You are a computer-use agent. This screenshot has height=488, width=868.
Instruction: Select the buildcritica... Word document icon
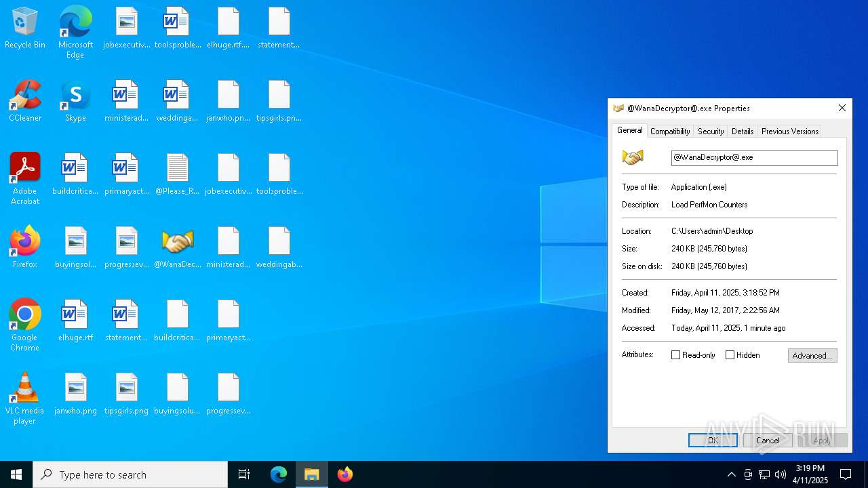75,175
